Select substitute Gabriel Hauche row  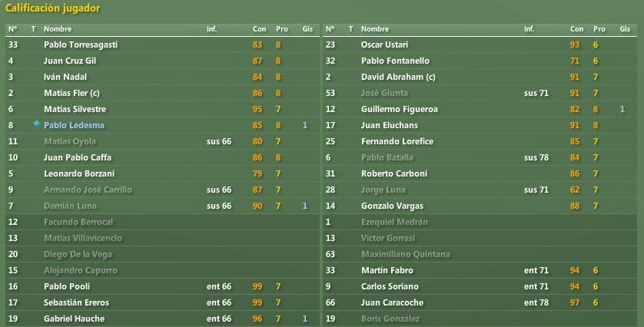(163, 319)
